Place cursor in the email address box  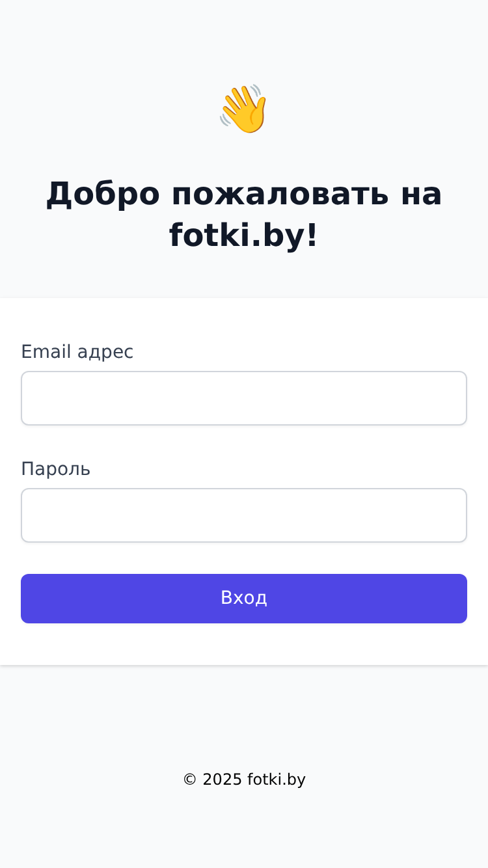[244, 398]
